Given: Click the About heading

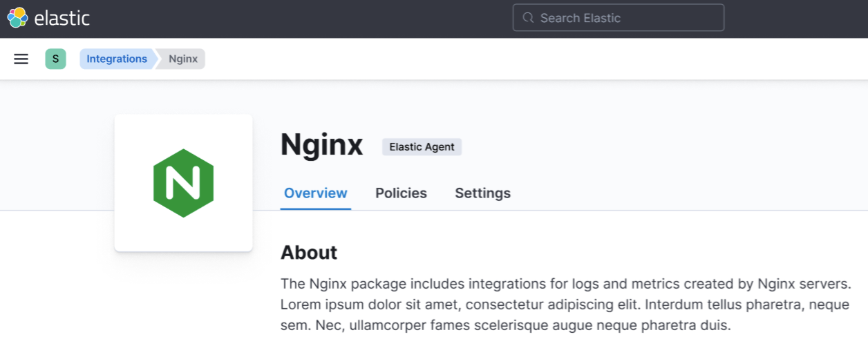Looking at the screenshot, I should [x=309, y=253].
